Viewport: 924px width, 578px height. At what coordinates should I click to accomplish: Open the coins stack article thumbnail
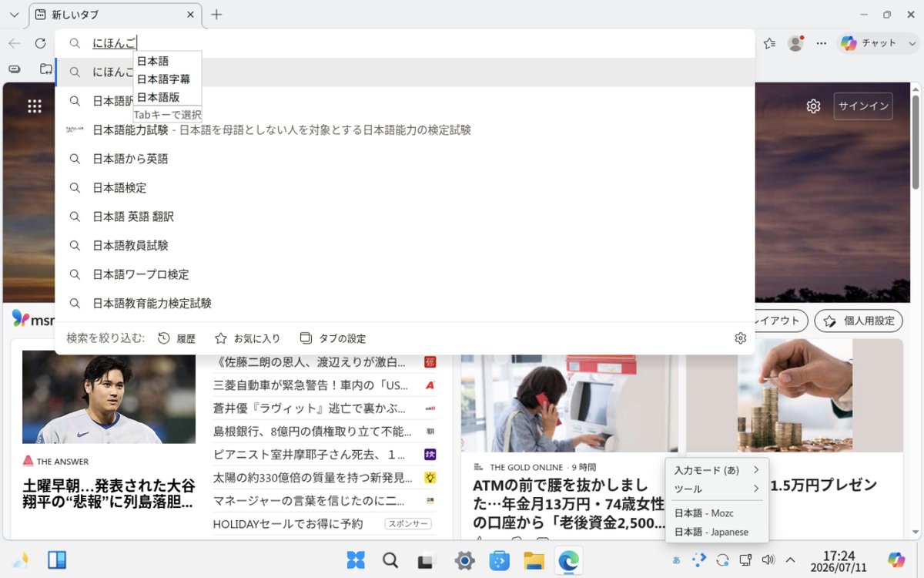point(795,395)
